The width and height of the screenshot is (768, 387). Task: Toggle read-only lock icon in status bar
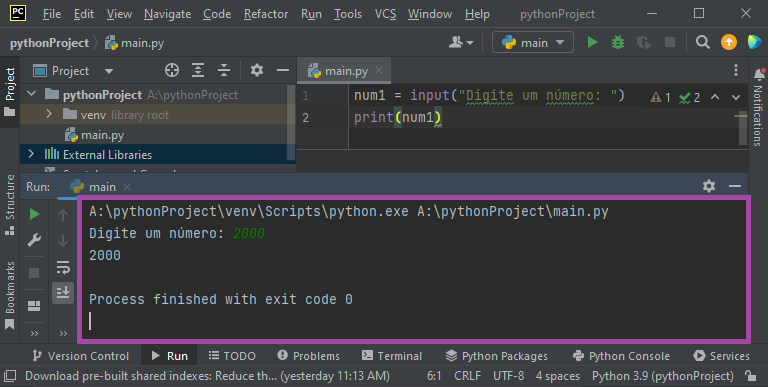[x=750, y=376]
